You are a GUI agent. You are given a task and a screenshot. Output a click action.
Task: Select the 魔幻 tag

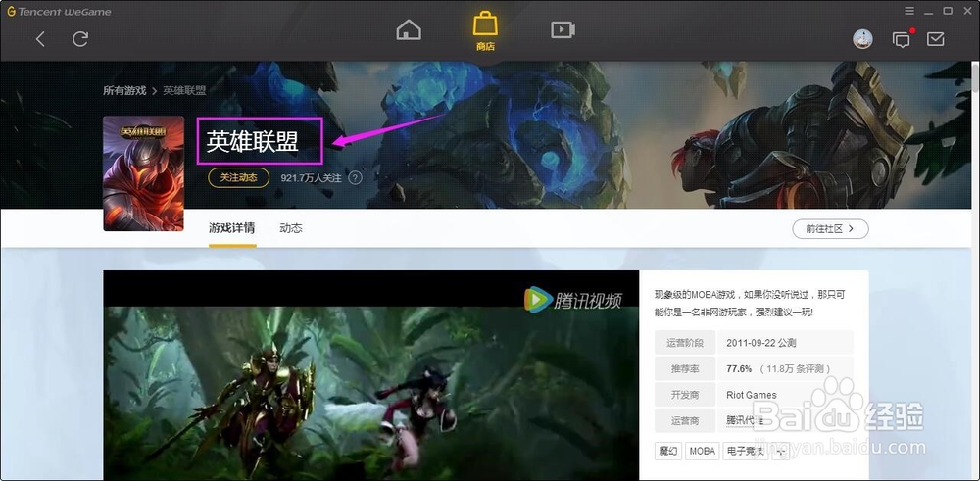668,451
